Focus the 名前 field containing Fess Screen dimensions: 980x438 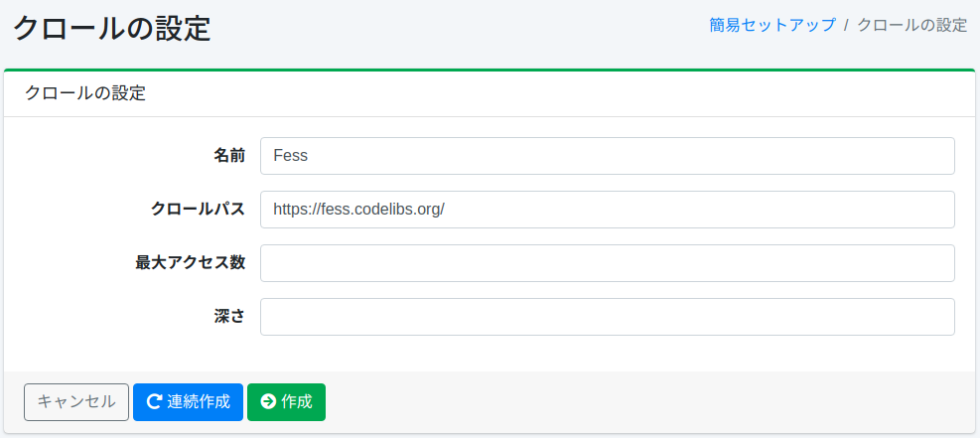pyautogui.click(x=607, y=156)
